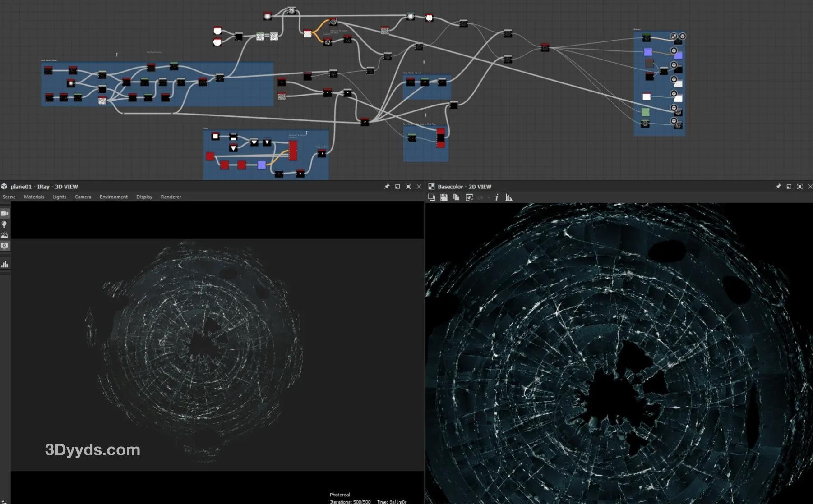Open the Camera menu in 3D view
The width and height of the screenshot is (813, 504).
pos(83,197)
